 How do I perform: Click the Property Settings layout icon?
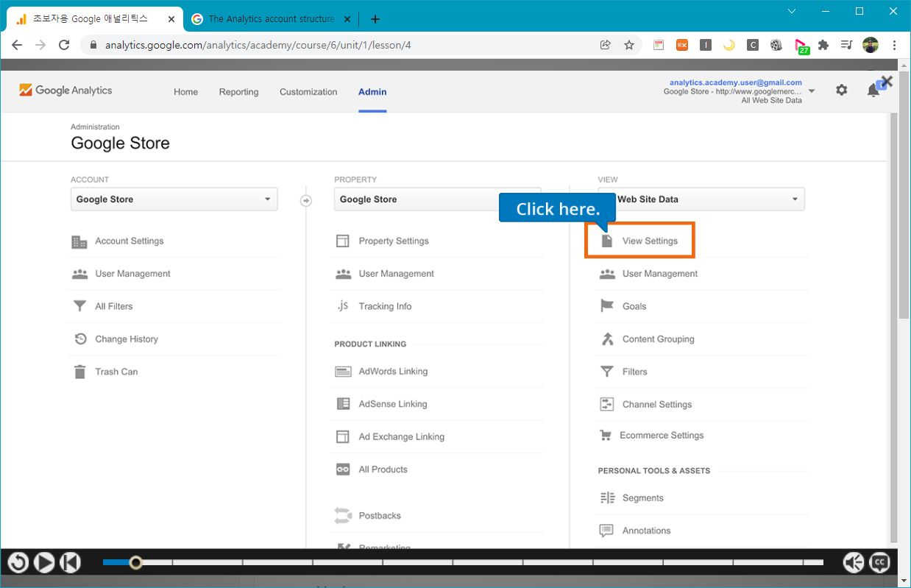coord(343,241)
